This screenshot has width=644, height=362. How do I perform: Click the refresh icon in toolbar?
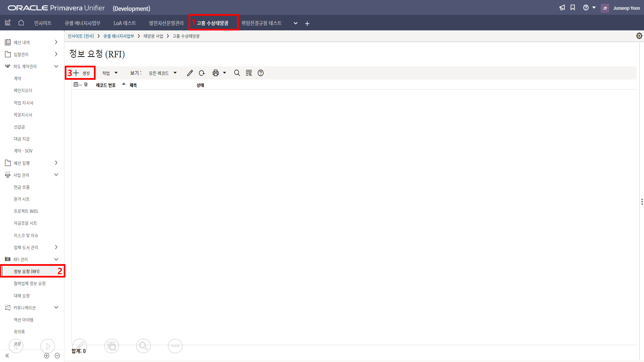(x=202, y=73)
